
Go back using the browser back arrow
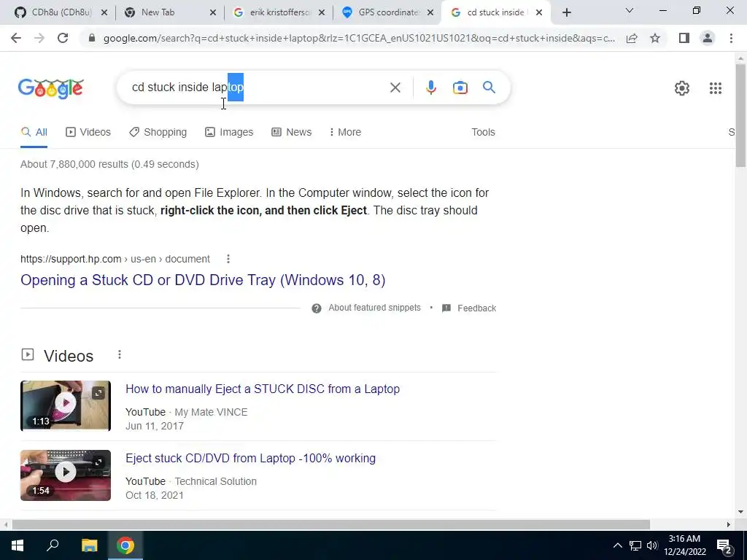[16, 38]
